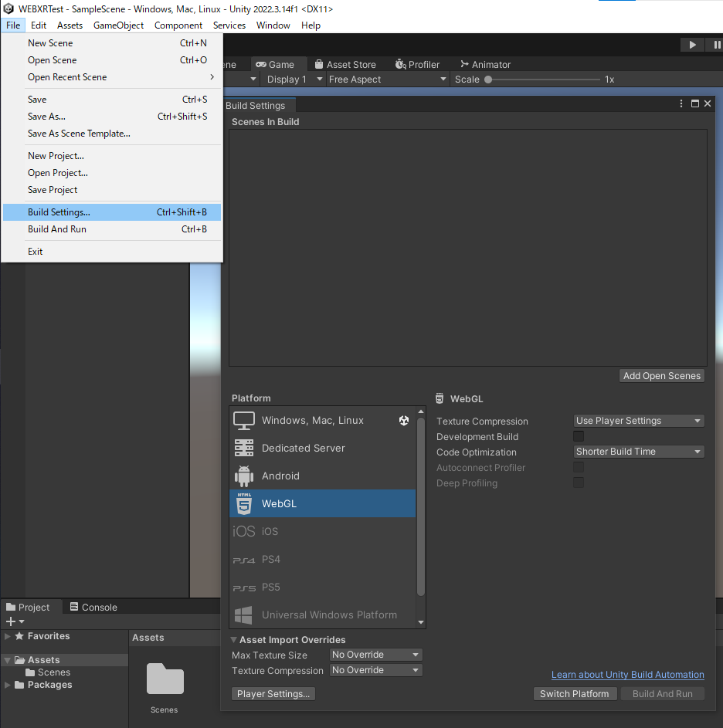Open the Edit menu
This screenshot has width=723, height=728.
click(39, 25)
